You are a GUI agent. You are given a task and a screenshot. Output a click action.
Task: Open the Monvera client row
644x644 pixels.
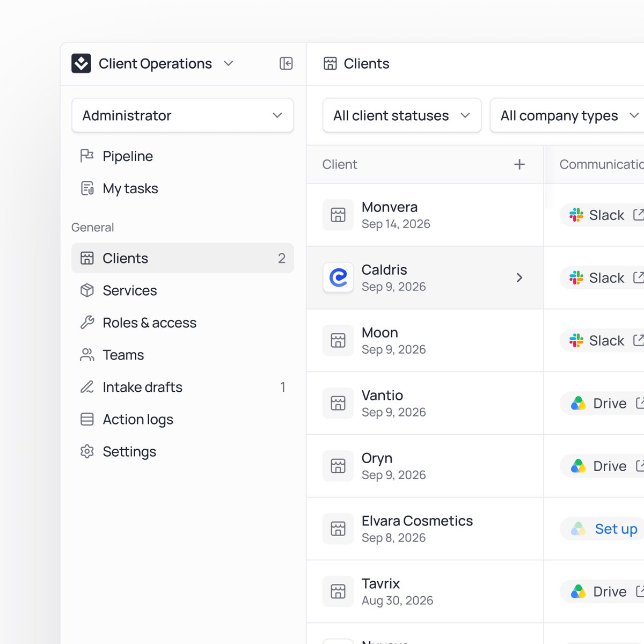click(x=425, y=215)
